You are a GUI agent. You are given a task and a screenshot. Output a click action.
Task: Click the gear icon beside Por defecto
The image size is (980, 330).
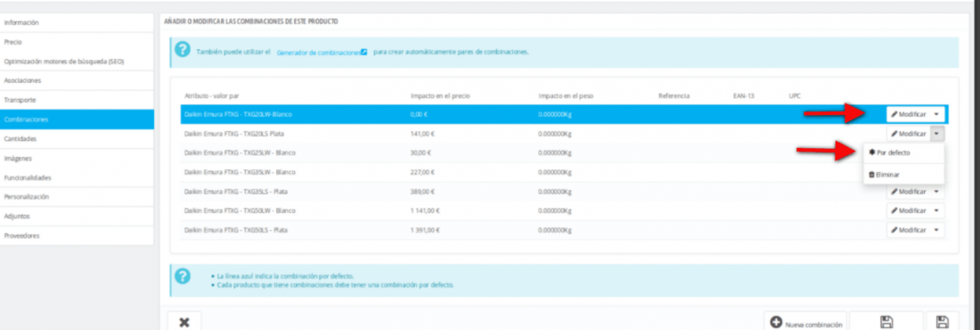pos(872,153)
